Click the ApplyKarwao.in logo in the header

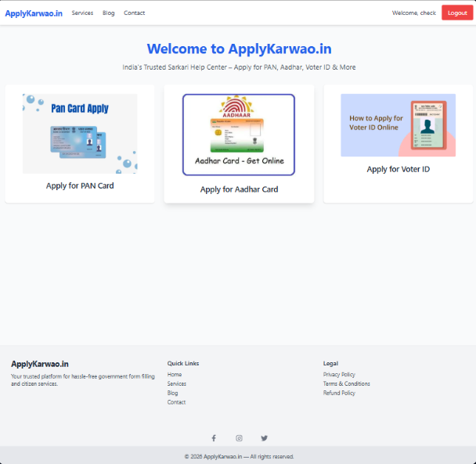34,13
